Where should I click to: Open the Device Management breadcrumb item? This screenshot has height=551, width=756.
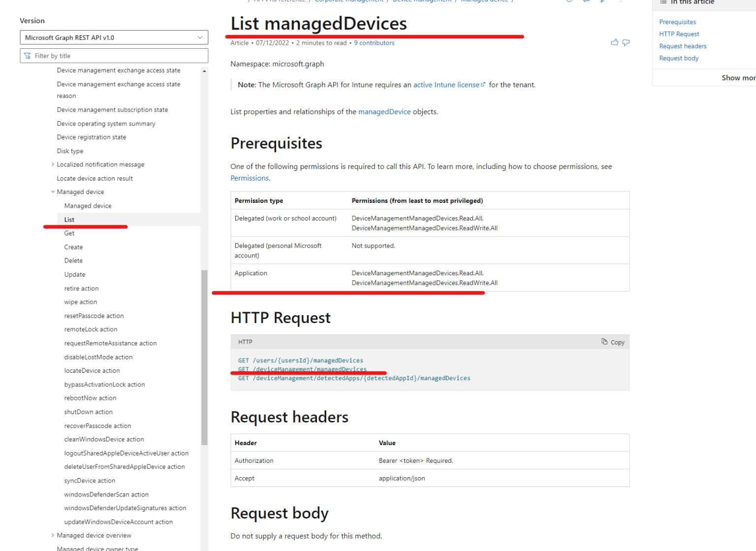pos(422,1)
